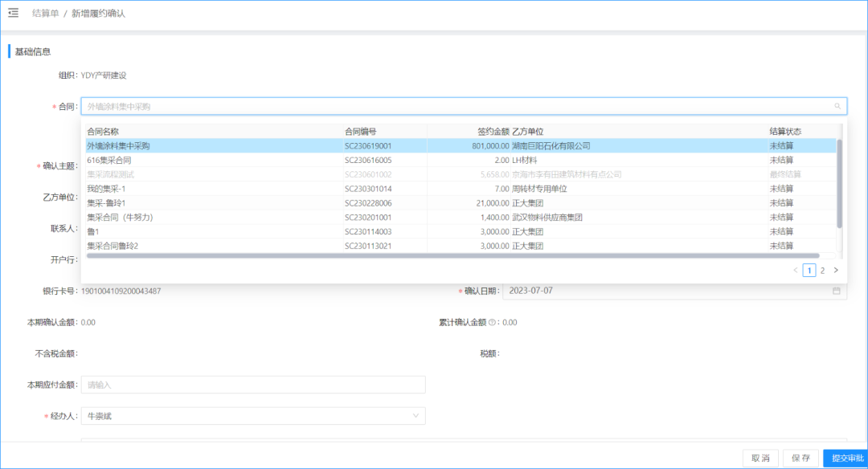The height and width of the screenshot is (469, 868).
Task: Click the 1,400.00 signed amount cell
Action: coord(495,218)
